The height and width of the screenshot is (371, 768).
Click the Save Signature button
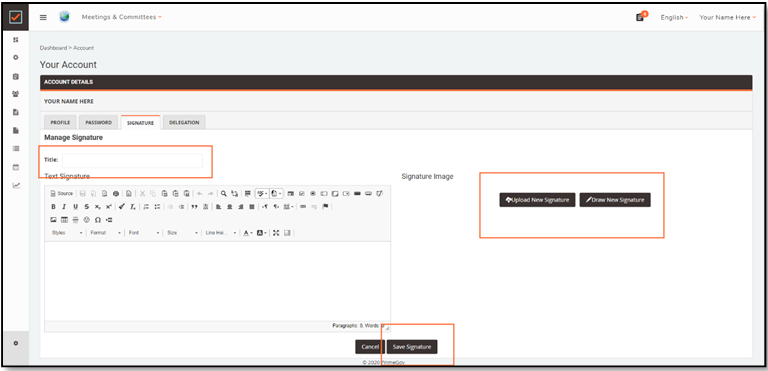(412, 347)
